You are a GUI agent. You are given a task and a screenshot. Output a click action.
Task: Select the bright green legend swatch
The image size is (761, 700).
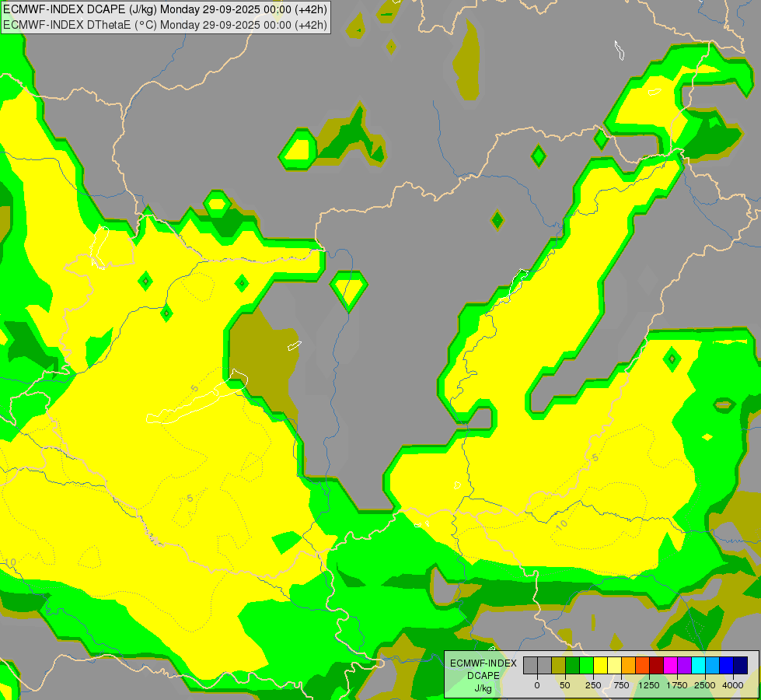586,665
